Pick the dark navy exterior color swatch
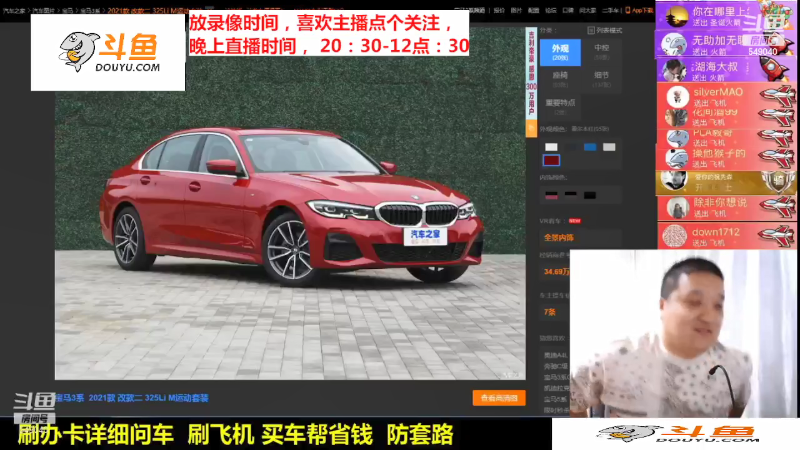This screenshot has height=450, width=800. tap(570, 147)
